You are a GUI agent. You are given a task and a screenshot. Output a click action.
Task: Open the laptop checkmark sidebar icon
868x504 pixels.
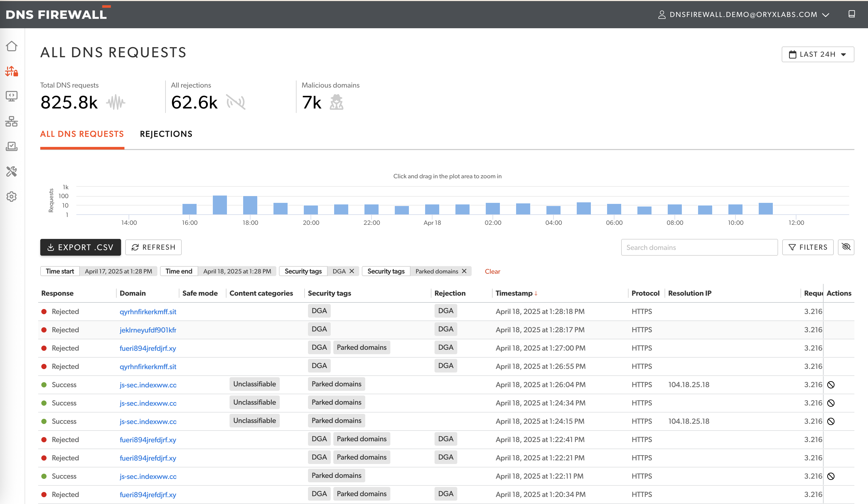pyautogui.click(x=11, y=146)
